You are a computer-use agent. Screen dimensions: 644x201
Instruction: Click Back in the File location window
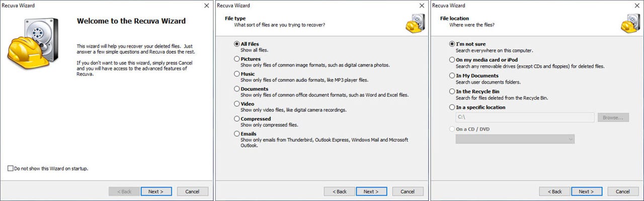(554, 191)
